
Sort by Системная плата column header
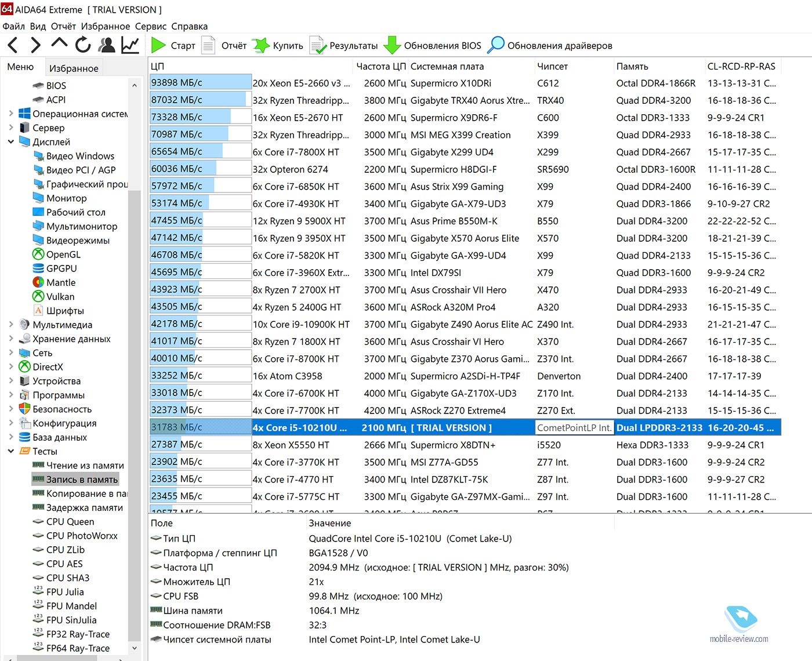[x=471, y=66]
